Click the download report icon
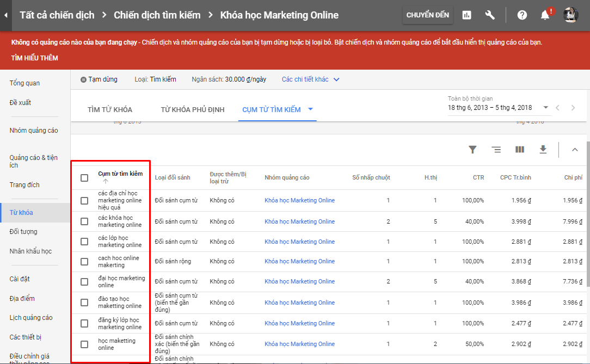 click(543, 150)
